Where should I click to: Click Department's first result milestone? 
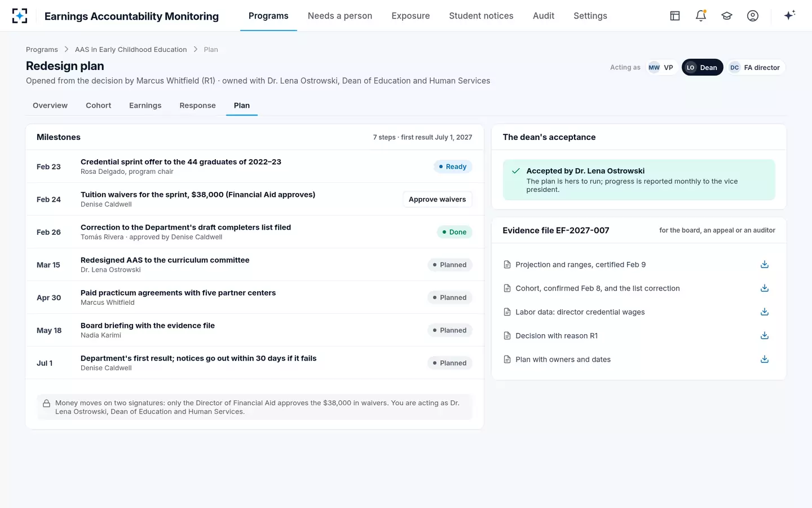coord(254,363)
